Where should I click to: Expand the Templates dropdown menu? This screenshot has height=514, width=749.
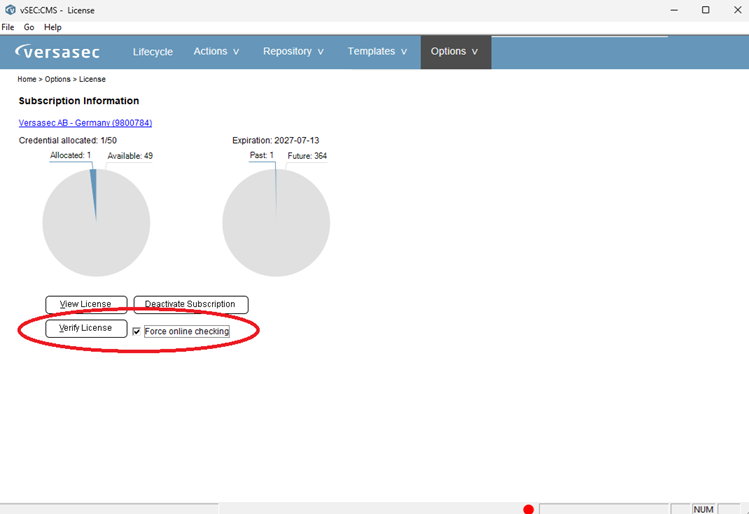[377, 52]
